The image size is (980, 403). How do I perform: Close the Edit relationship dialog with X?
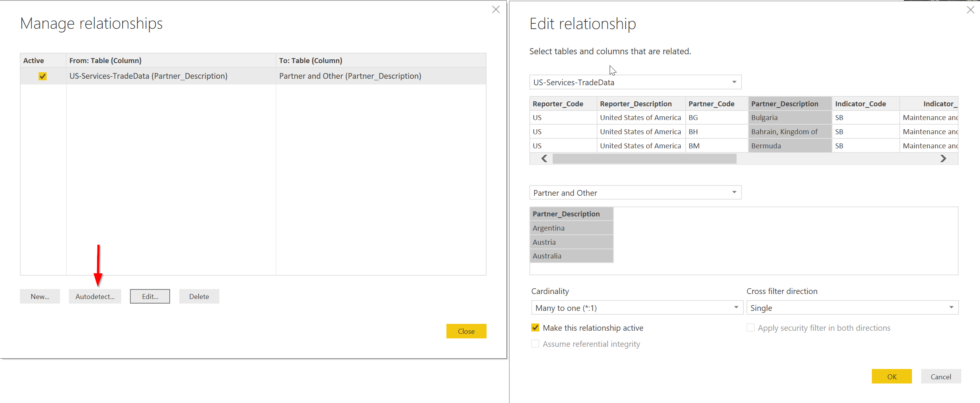click(970, 10)
